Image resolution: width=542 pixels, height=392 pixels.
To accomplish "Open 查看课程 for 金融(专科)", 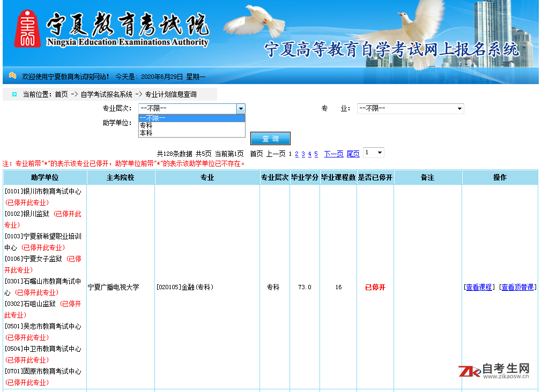I will coord(479,288).
